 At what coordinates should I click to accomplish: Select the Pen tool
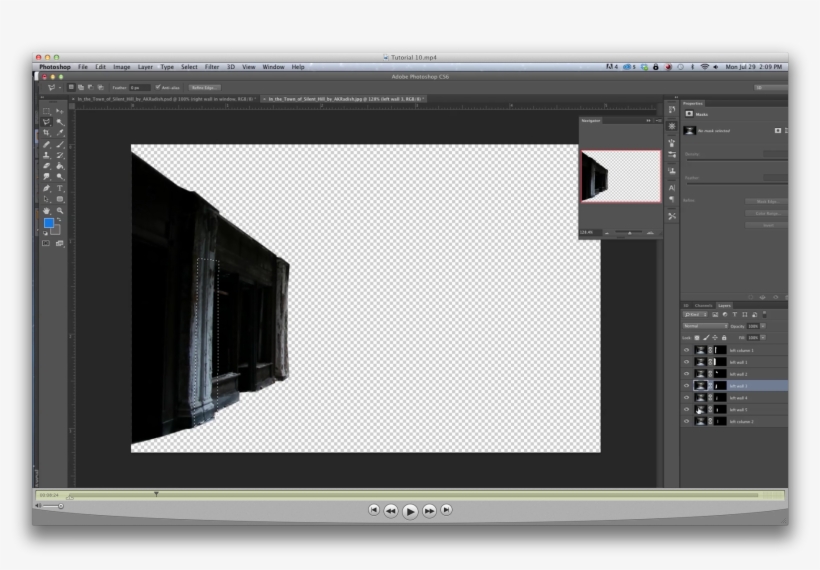coord(47,188)
